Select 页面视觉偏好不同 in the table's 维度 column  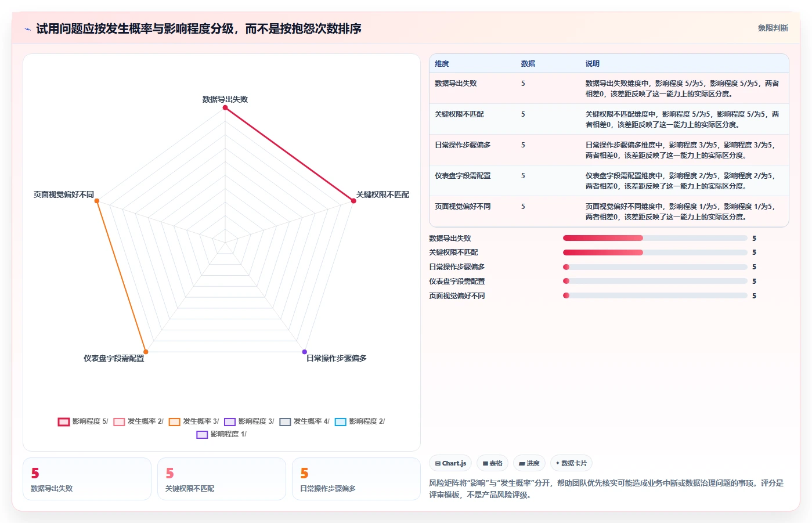click(x=463, y=207)
